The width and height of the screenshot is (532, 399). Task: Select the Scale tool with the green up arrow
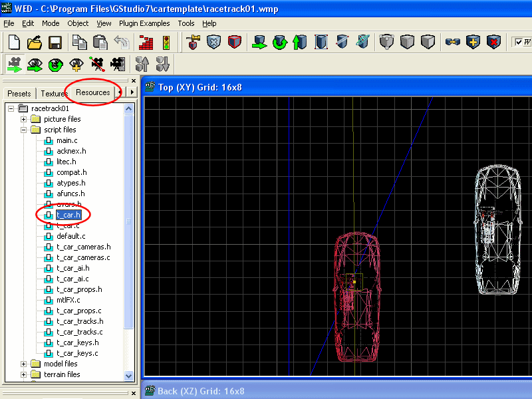tap(300, 43)
